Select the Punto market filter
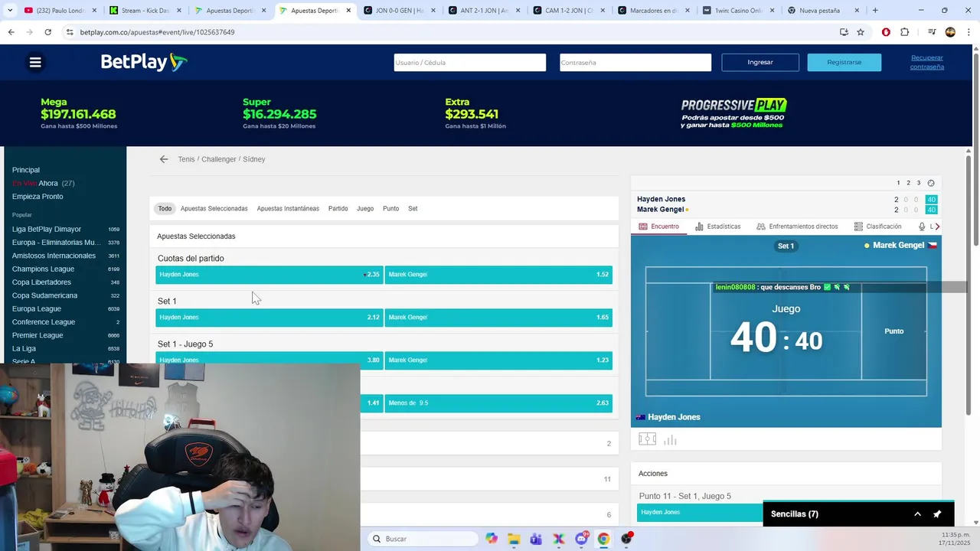The width and height of the screenshot is (980, 551). [390, 208]
